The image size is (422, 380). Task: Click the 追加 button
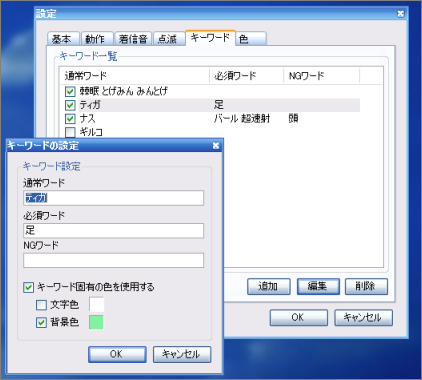click(269, 286)
